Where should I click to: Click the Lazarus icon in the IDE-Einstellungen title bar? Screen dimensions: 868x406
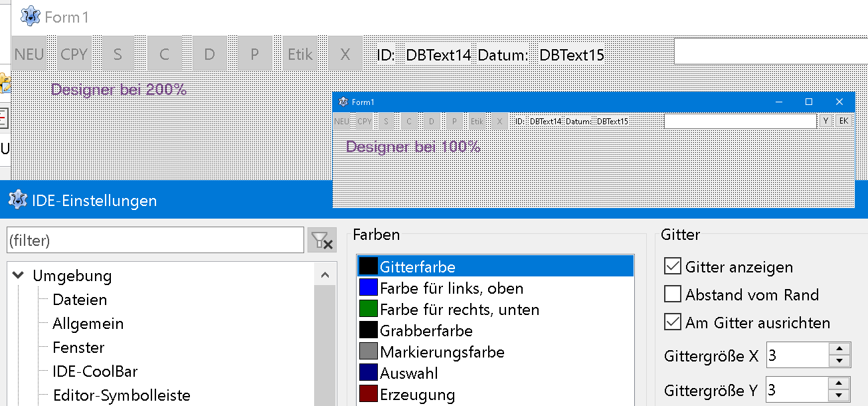[x=17, y=200]
